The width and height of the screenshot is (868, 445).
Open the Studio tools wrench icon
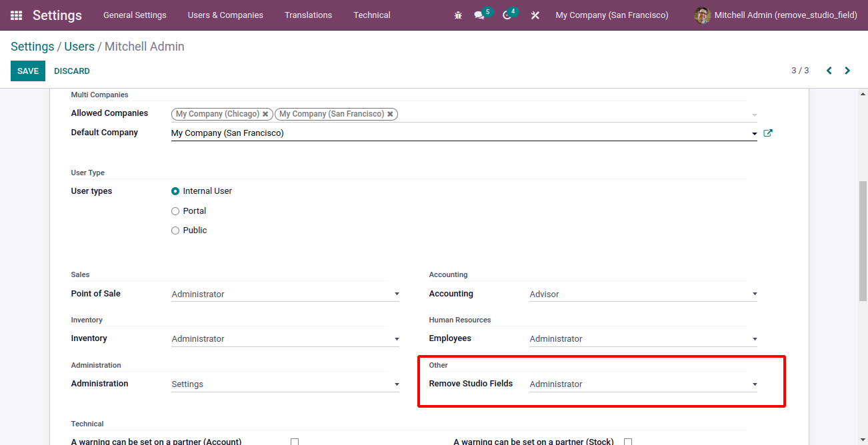(x=535, y=15)
